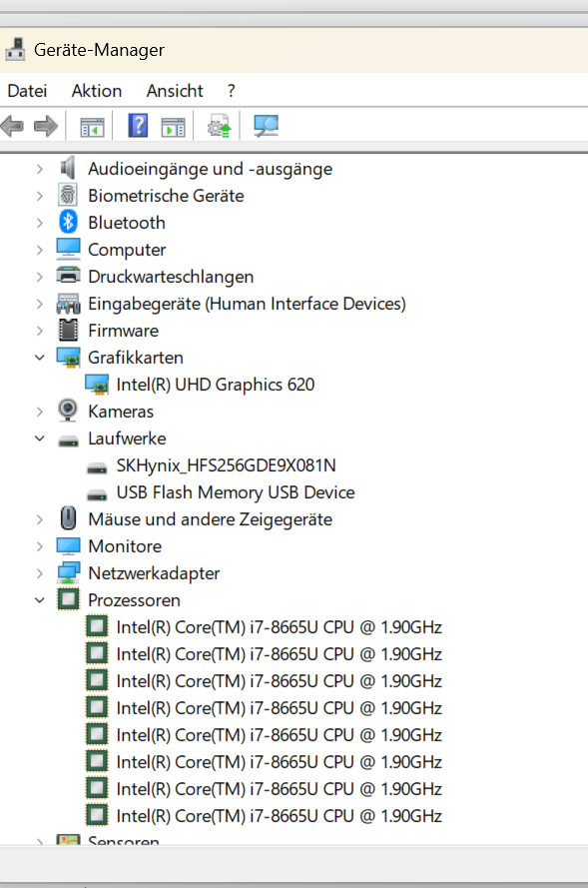This screenshot has width=588, height=888.
Task: Collapse the Laufwerke node
Action: click(x=39, y=439)
